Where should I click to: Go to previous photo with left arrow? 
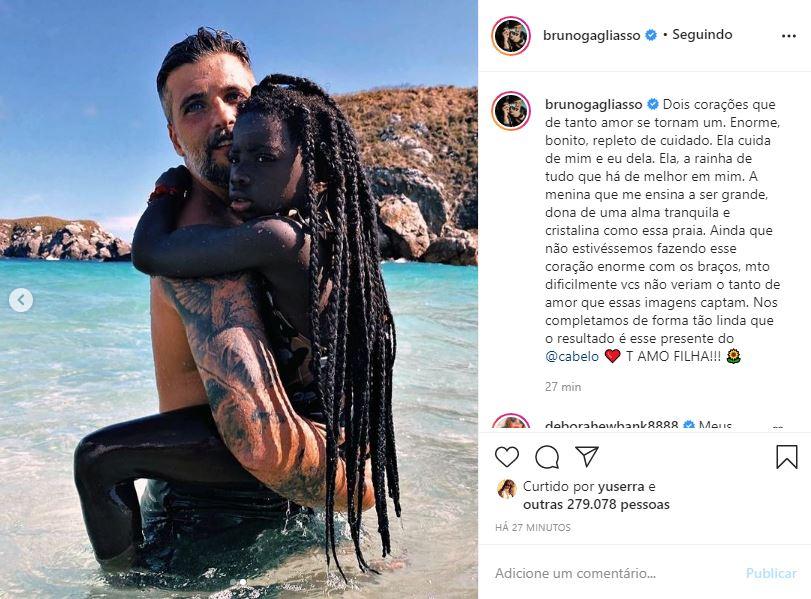[x=21, y=300]
